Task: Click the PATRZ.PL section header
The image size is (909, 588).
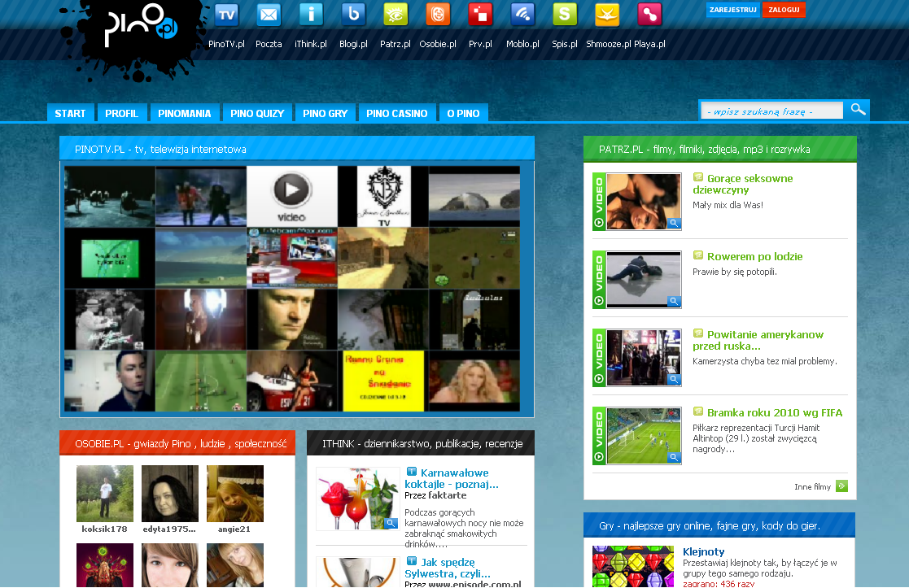Action: click(x=720, y=149)
